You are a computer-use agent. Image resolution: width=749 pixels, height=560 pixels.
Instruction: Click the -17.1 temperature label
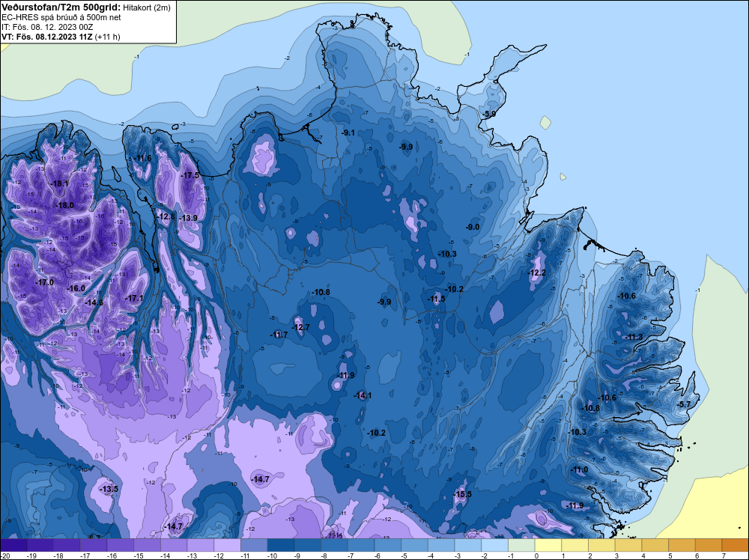click(x=134, y=298)
